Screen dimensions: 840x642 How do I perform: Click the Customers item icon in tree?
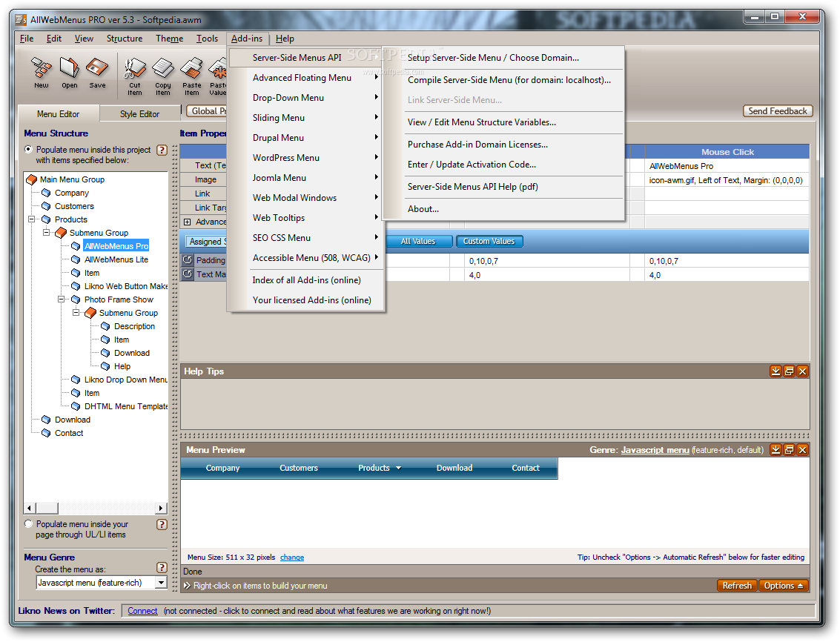(46, 206)
